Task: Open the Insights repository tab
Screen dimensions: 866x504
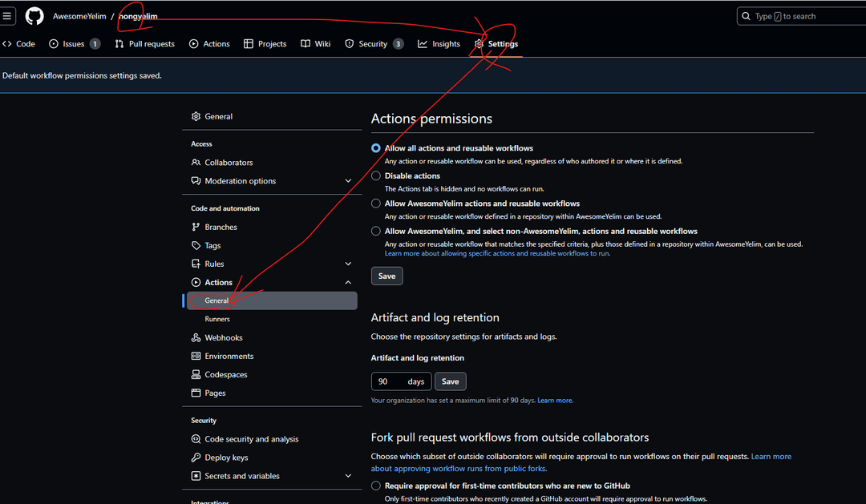Action: (439, 43)
